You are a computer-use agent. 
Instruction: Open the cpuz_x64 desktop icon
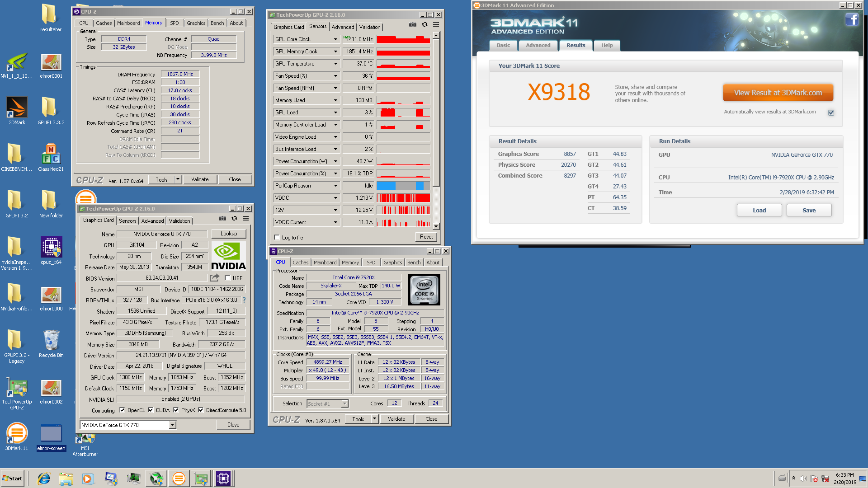(x=51, y=251)
